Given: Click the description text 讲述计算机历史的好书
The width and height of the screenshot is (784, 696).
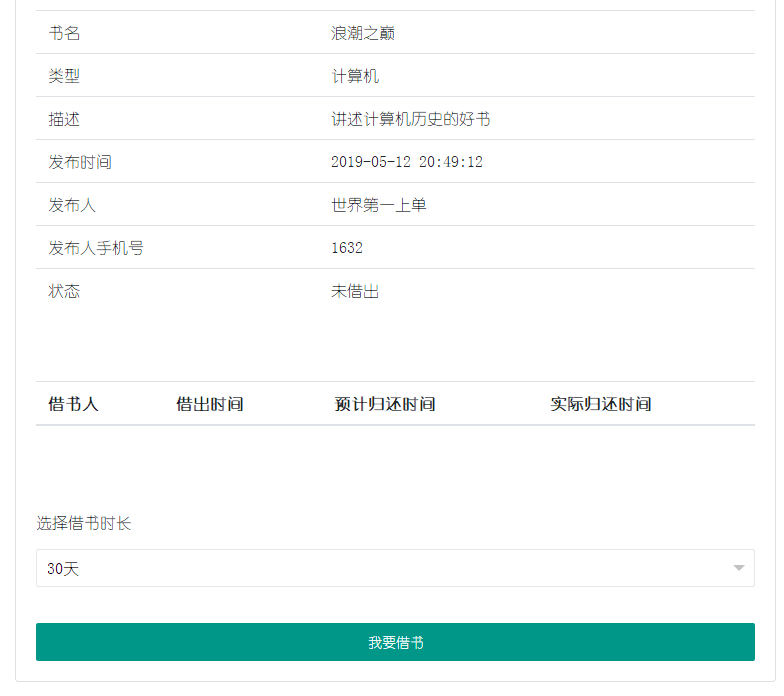Looking at the screenshot, I should pyautogui.click(x=410, y=120).
